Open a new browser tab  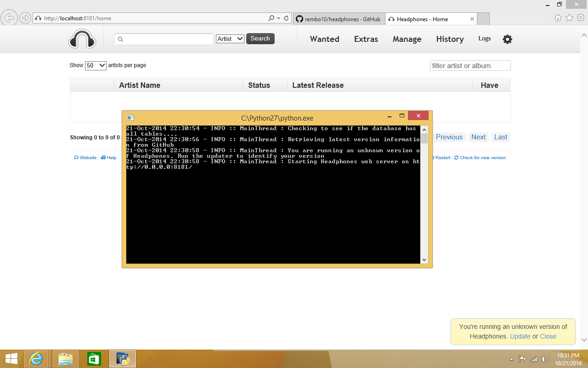pyautogui.click(x=483, y=19)
